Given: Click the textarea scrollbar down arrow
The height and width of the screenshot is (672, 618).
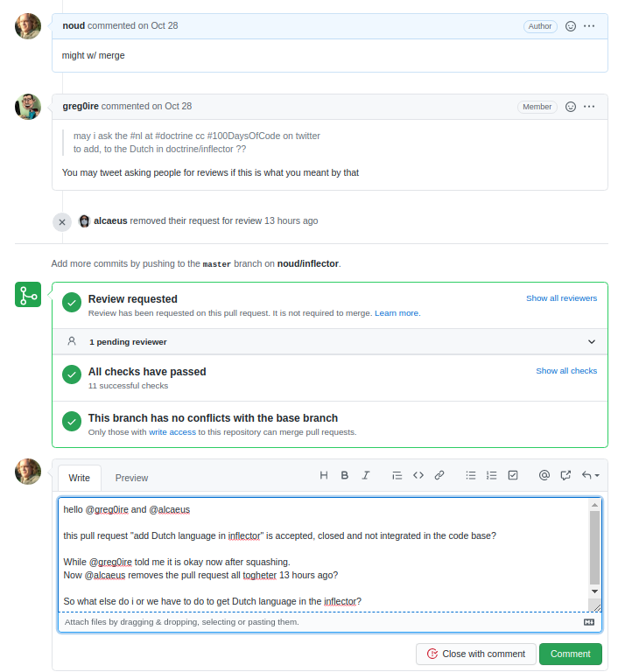Looking at the screenshot, I should coord(594,591).
